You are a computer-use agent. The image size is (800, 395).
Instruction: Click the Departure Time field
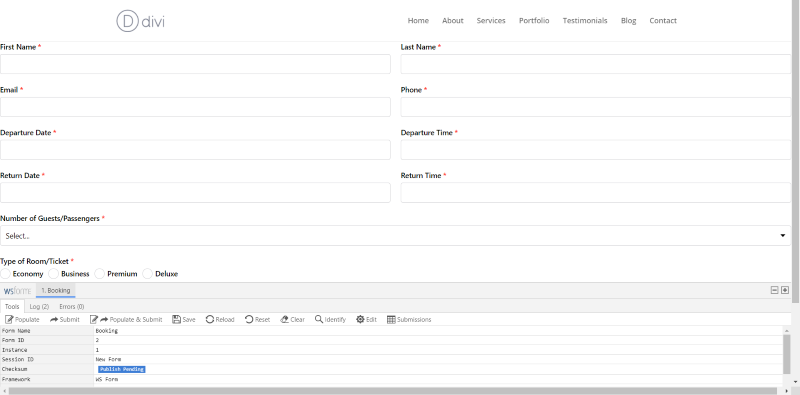(596, 150)
